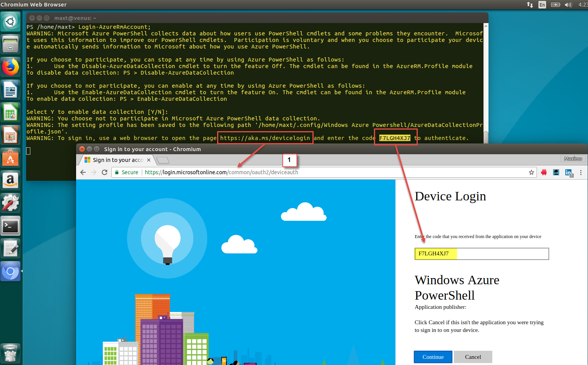This screenshot has width=588, height=365.
Task: Open LibreOffice Impress from the launcher
Action: [10, 135]
